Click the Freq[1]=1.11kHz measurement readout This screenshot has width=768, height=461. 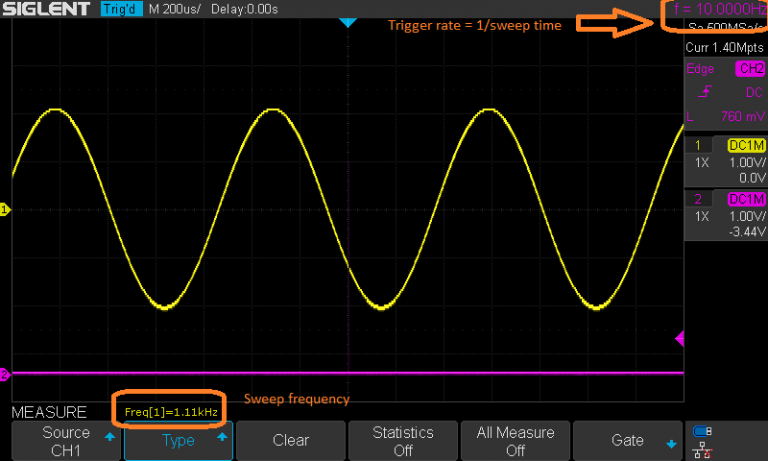(x=169, y=411)
